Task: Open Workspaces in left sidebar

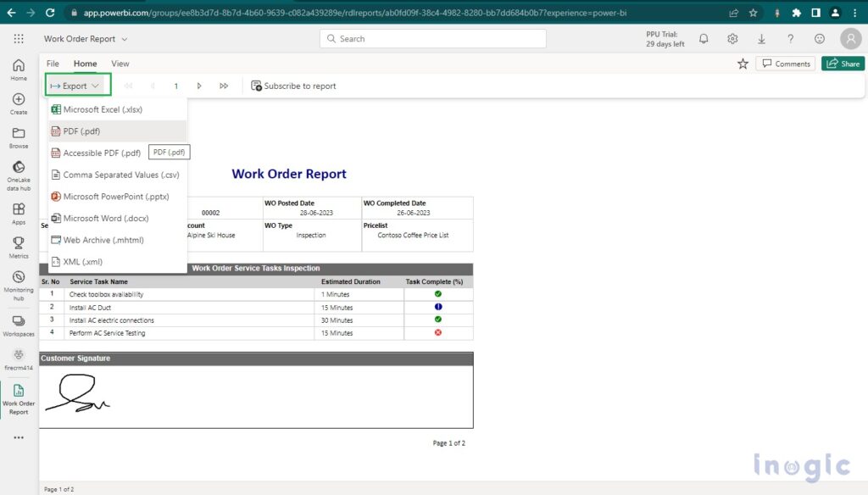Action: (x=19, y=325)
